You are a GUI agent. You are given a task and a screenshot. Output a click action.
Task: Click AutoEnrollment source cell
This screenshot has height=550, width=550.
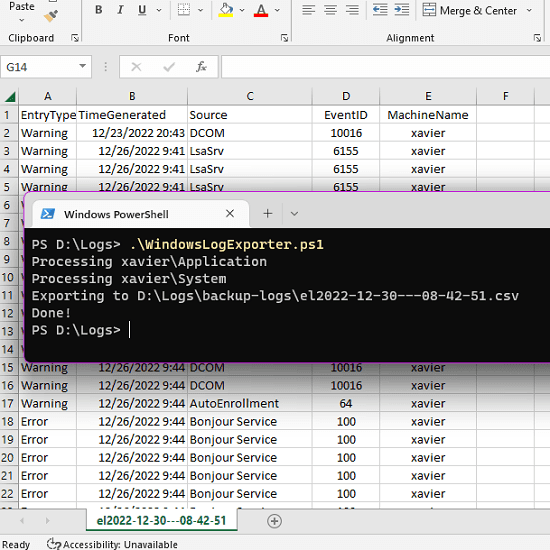(250, 403)
